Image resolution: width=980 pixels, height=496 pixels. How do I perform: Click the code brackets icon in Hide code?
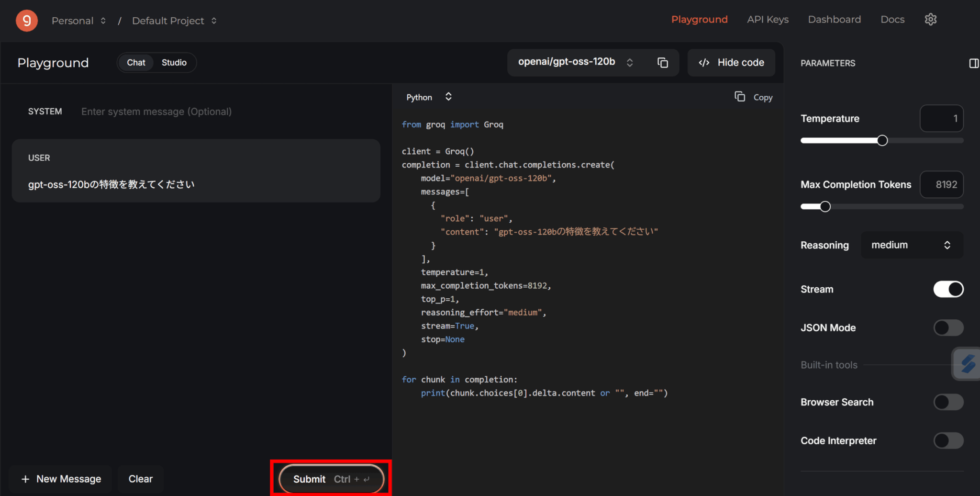pos(704,63)
